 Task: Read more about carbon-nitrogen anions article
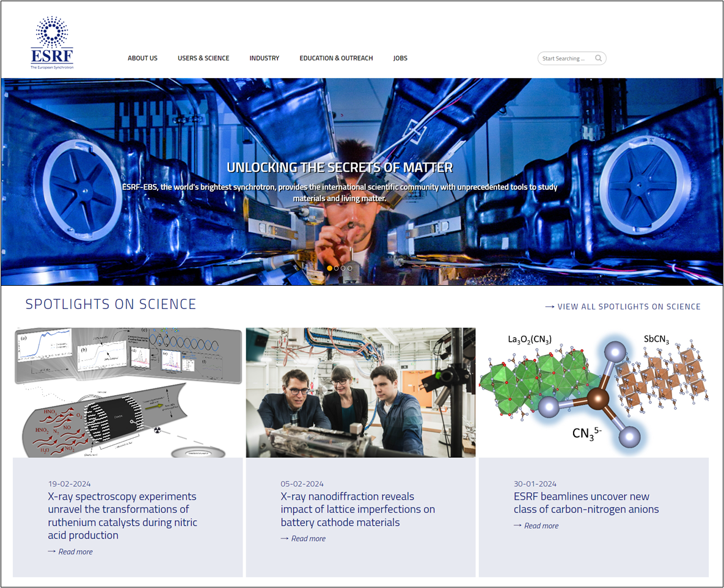[541, 526]
